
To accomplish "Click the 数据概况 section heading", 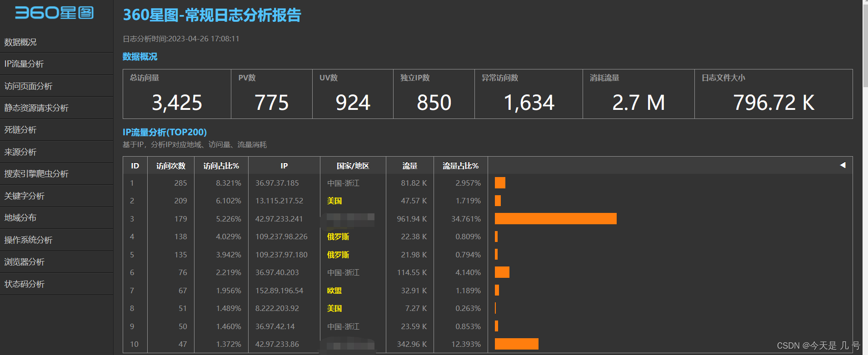I will (140, 57).
